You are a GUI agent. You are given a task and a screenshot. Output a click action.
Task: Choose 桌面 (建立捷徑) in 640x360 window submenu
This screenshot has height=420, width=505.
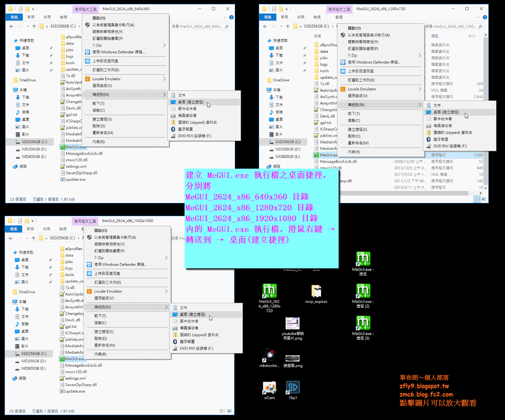pos(205,102)
